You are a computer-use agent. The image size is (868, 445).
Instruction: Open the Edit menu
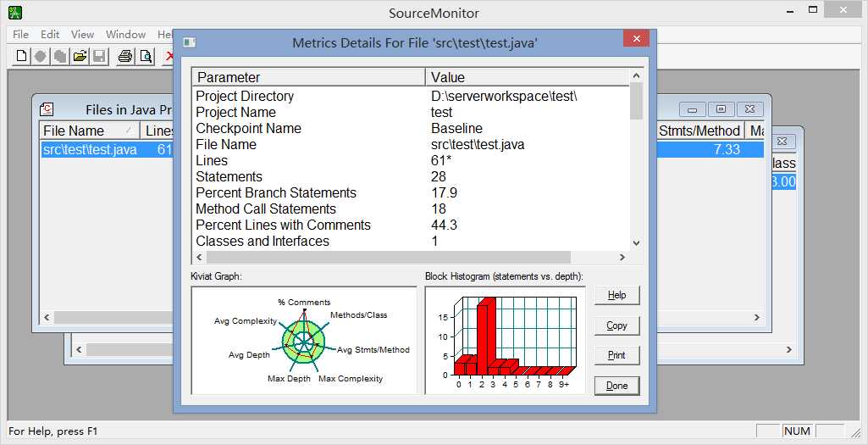tap(50, 35)
